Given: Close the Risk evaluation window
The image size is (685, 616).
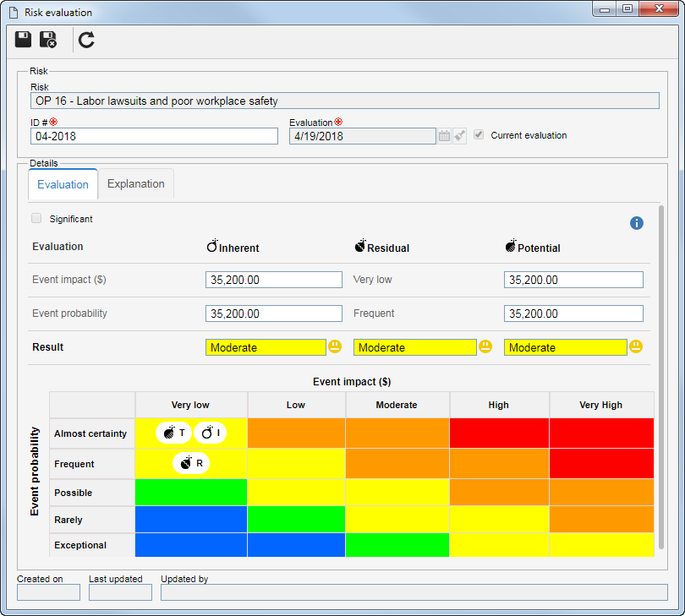Looking at the screenshot, I should pos(660,9).
